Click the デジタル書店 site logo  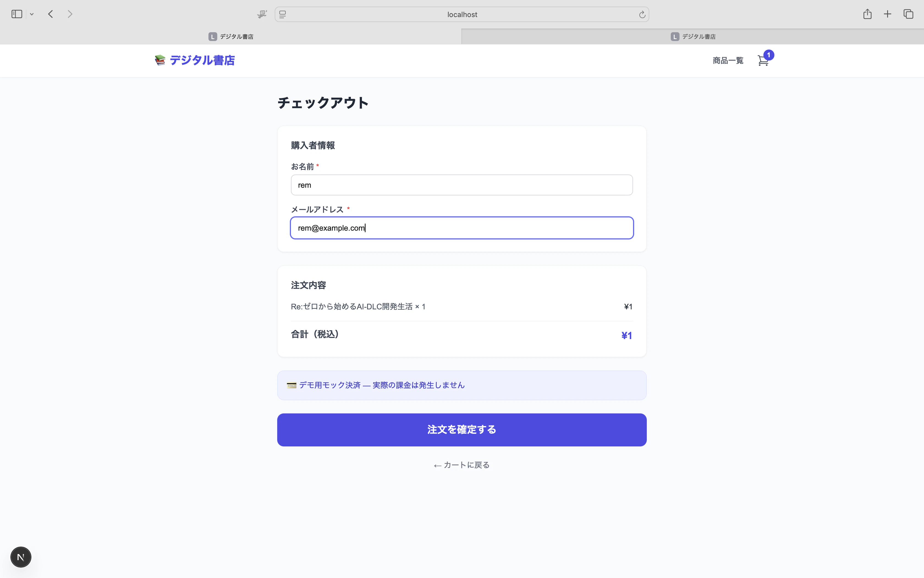(195, 60)
